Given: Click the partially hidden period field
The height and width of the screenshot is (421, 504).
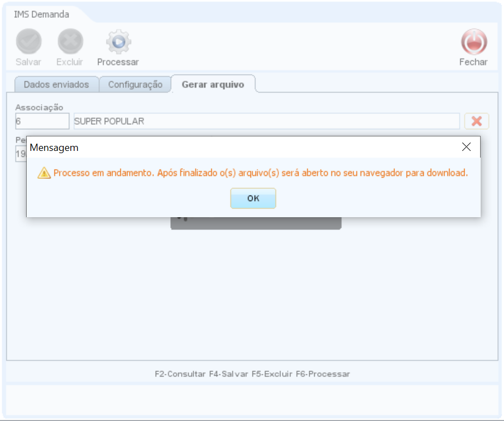Looking at the screenshot, I should point(21,154).
